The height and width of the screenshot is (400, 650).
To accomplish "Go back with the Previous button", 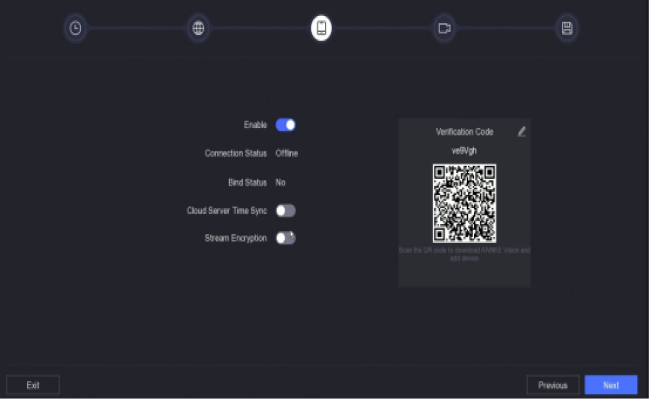I will (x=553, y=385).
